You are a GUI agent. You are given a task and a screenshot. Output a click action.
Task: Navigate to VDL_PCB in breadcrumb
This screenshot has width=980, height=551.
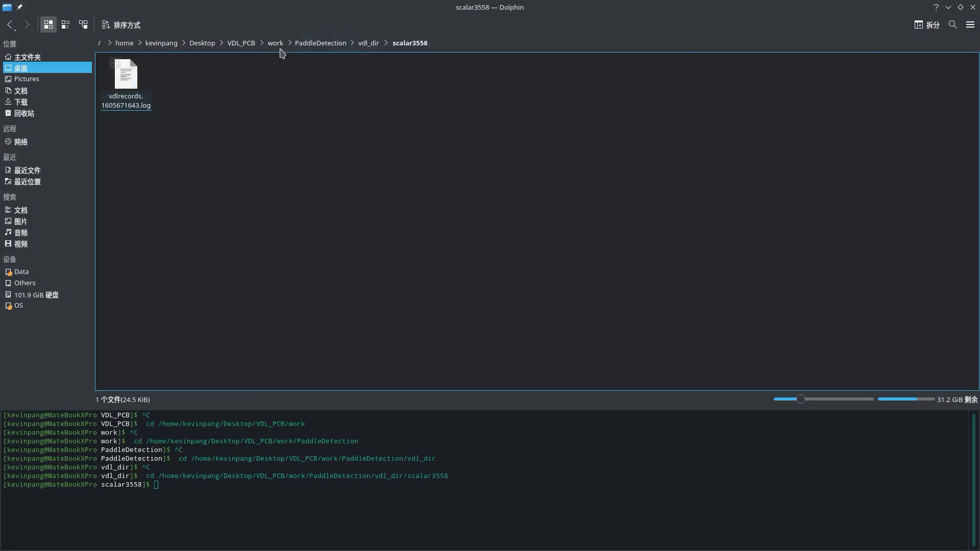click(x=241, y=43)
